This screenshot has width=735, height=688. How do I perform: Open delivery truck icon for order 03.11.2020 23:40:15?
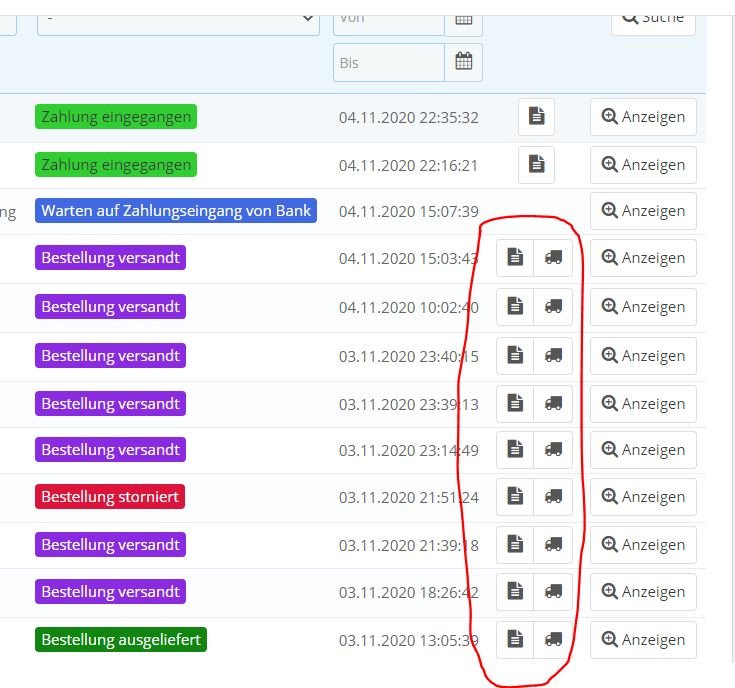click(x=553, y=356)
